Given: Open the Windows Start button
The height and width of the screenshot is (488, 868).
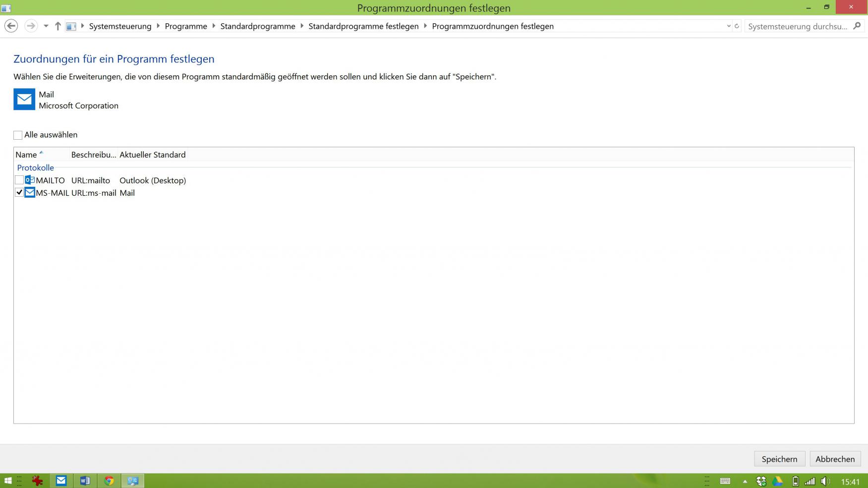Looking at the screenshot, I should pyautogui.click(x=8, y=481).
